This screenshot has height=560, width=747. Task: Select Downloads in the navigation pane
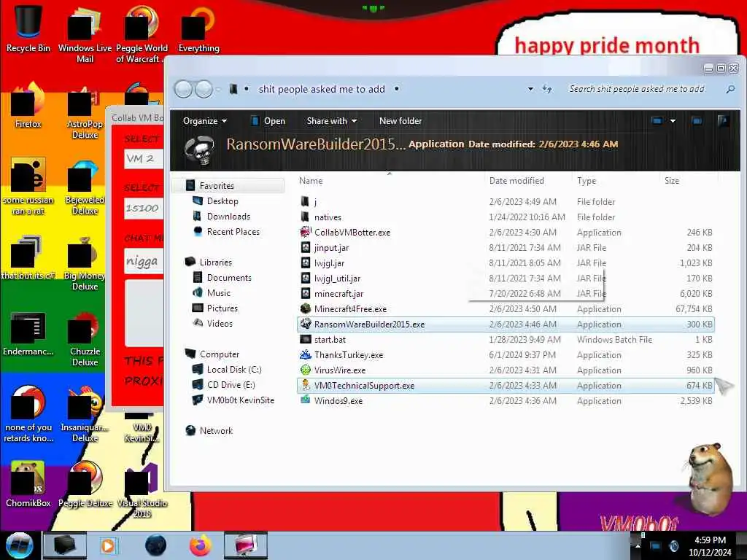[228, 216]
